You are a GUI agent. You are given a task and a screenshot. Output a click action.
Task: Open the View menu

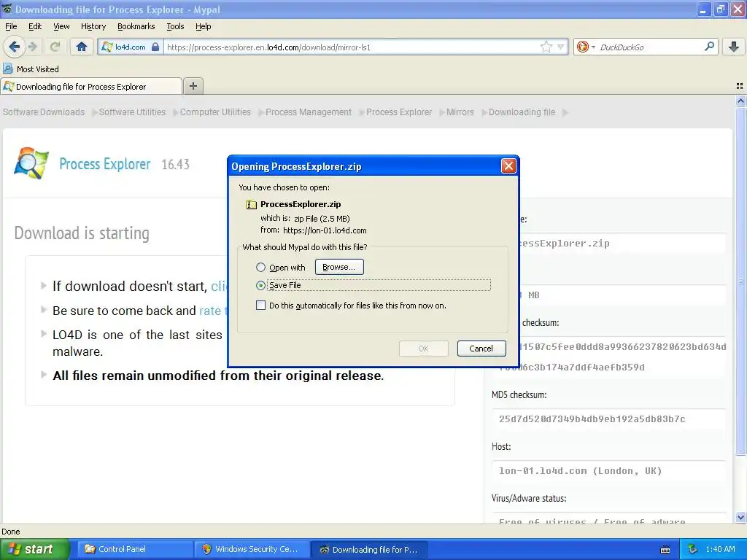(61, 26)
